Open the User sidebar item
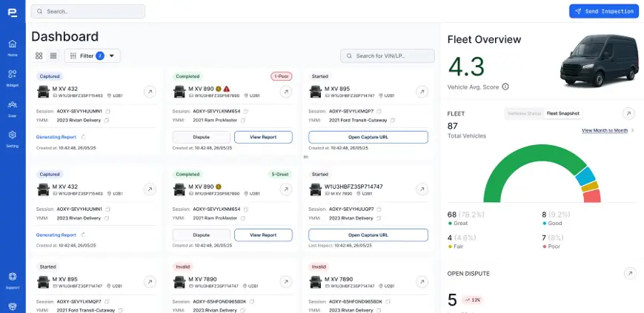 [13, 109]
